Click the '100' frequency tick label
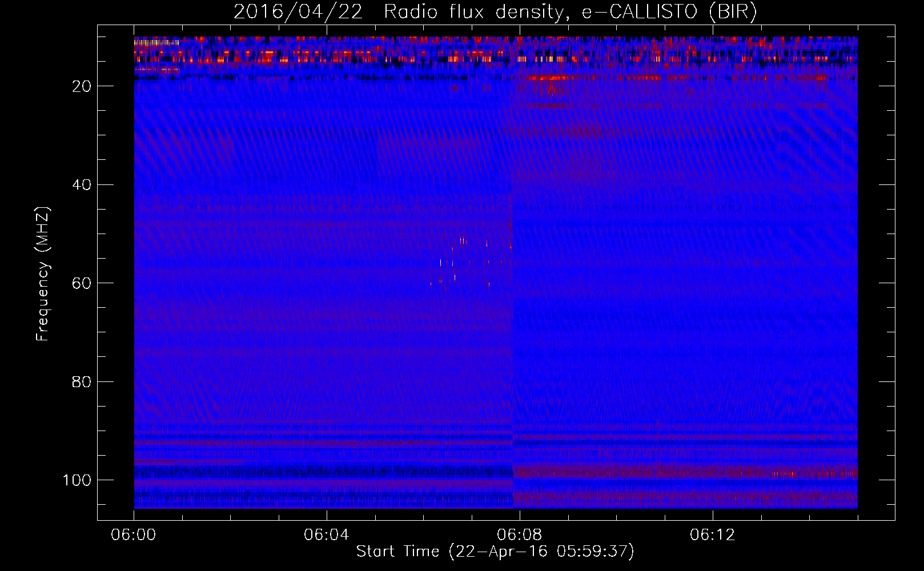 77,480
